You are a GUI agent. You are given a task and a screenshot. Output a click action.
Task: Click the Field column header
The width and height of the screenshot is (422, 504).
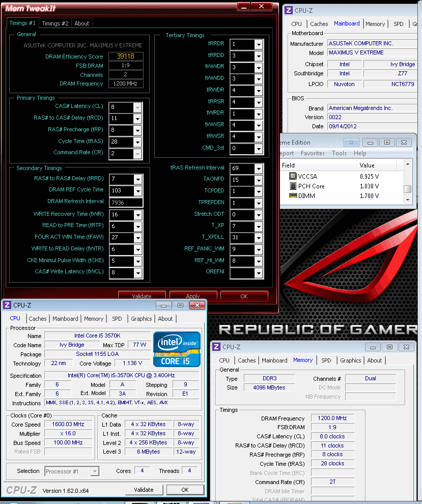[318, 165]
